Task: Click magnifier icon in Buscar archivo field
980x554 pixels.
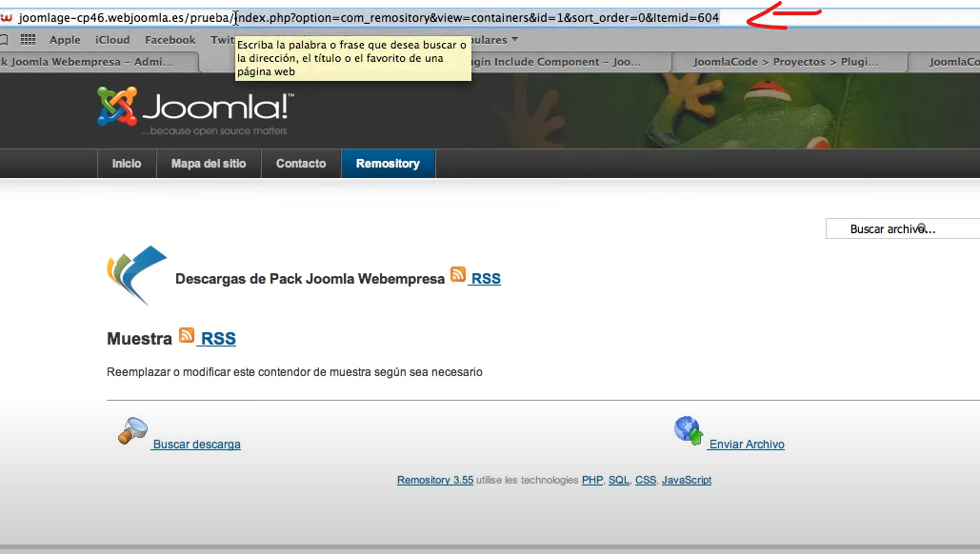Action: click(x=921, y=228)
